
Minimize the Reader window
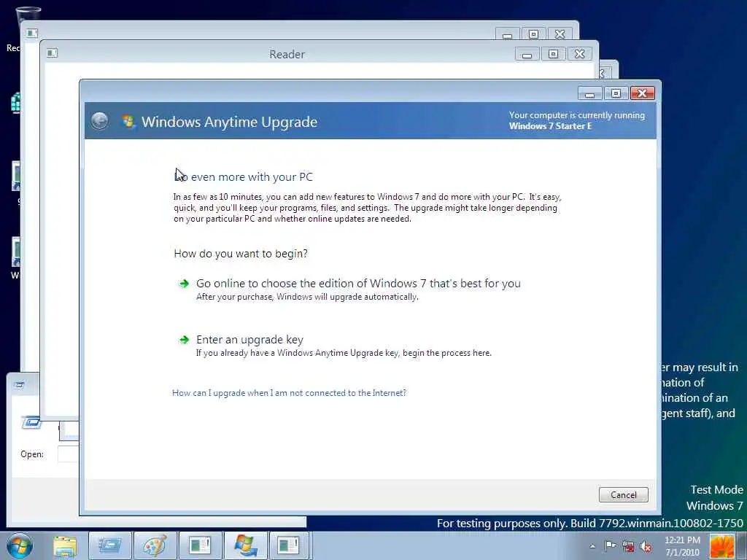point(527,54)
